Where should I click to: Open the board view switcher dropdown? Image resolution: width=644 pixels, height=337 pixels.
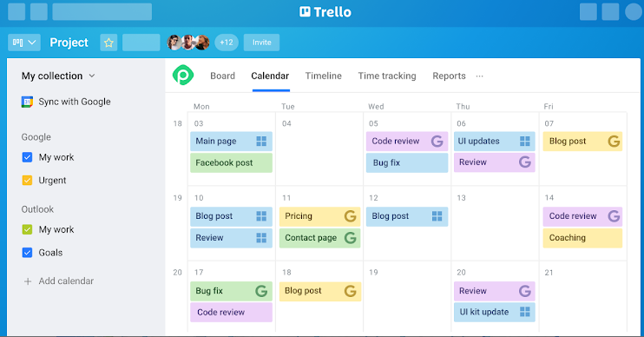[24, 43]
